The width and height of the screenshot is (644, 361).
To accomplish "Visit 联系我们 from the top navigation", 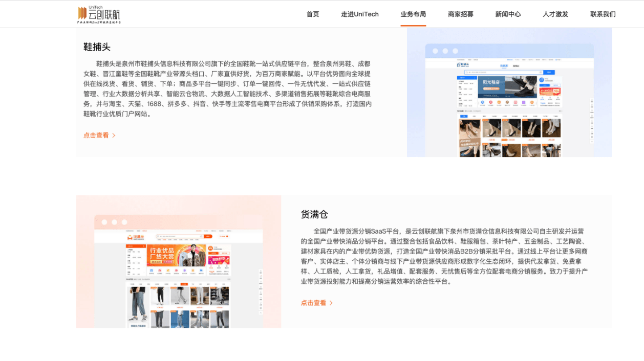I will (x=603, y=14).
